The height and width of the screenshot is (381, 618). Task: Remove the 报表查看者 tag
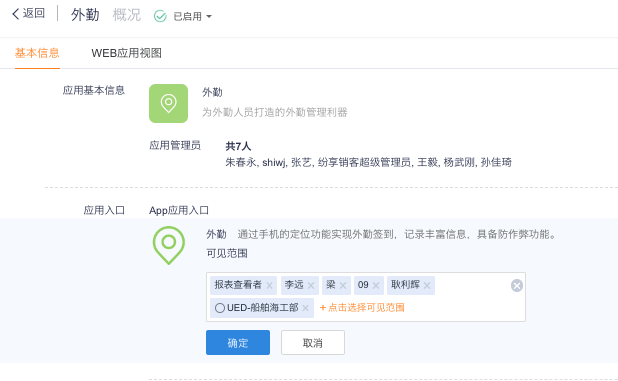(270, 285)
